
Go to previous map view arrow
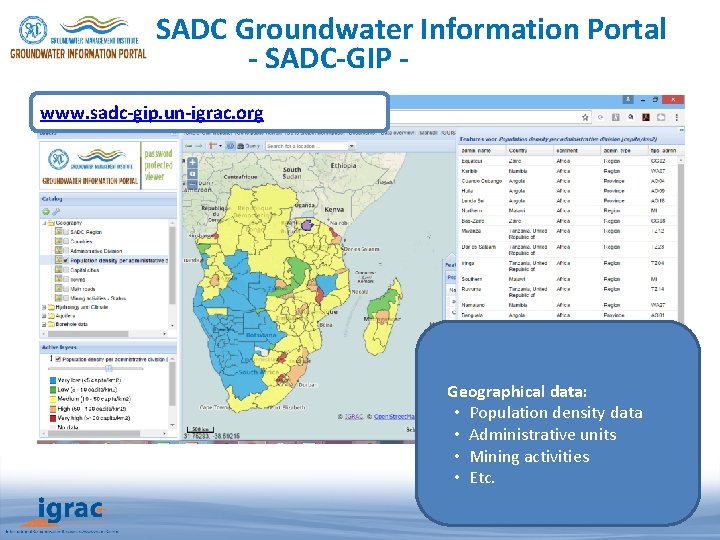[188, 146]
